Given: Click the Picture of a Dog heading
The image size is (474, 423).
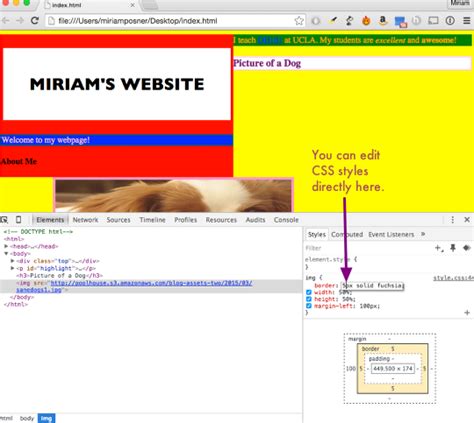Looking at the screenshot, I should pyautogui.click(x=267, y=63).
